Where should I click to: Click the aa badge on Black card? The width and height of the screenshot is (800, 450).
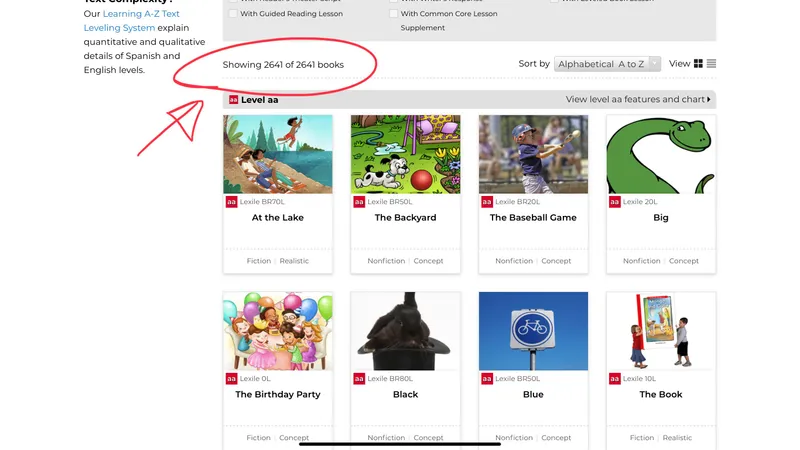point(359,379)
